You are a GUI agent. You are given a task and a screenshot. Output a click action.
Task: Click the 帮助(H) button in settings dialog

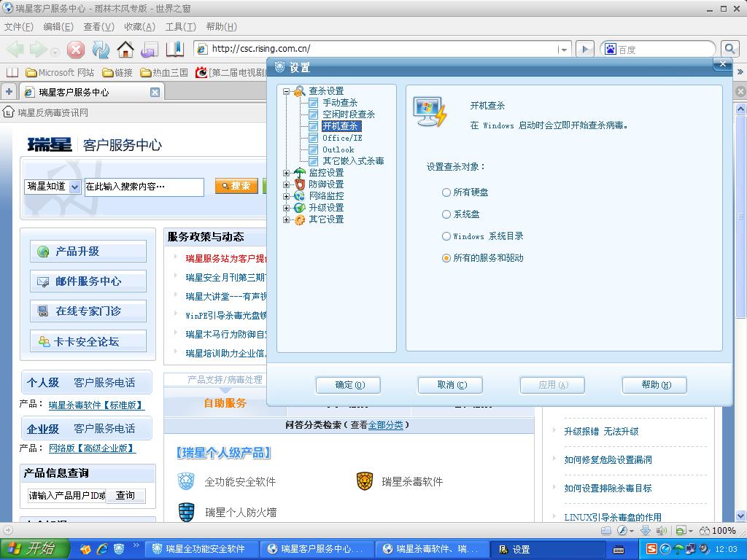(654, 385)
